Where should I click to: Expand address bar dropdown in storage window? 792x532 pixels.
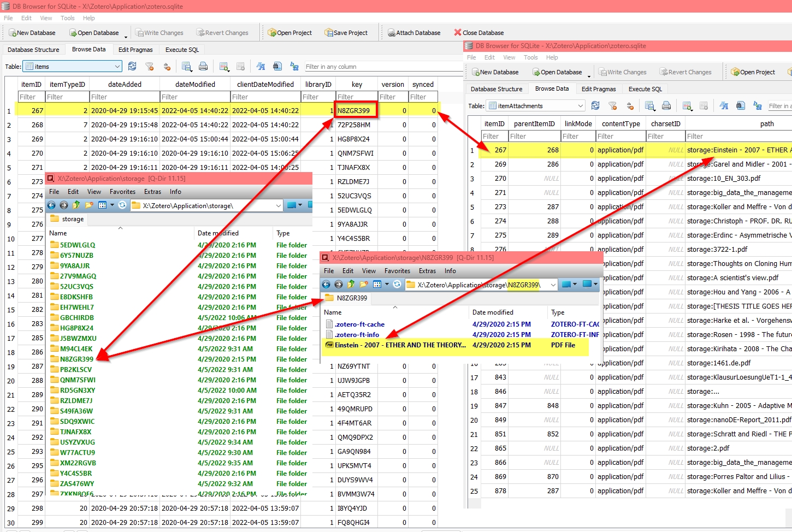pyautogui.click(x=279, y=206)
